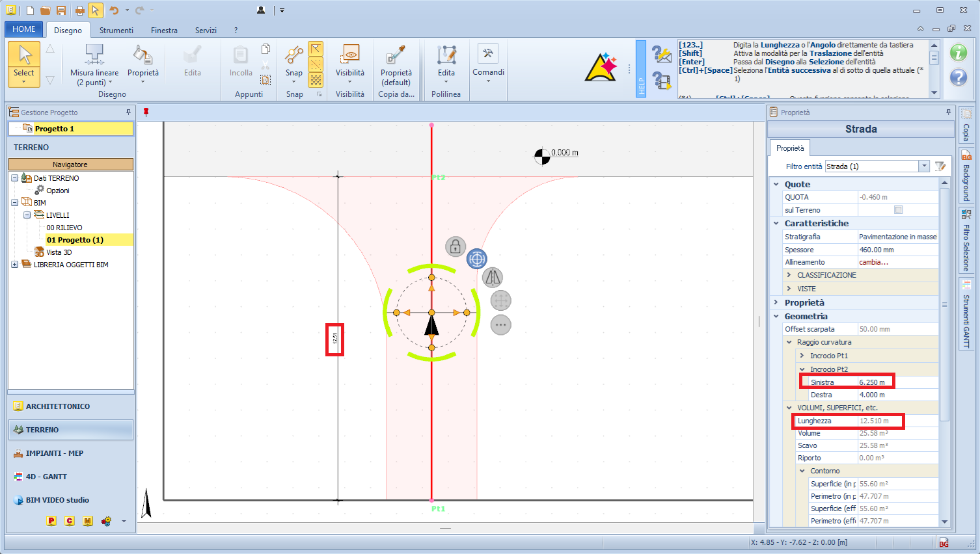
Task: Collapse the Quote properties section
Action: point(776,185)
